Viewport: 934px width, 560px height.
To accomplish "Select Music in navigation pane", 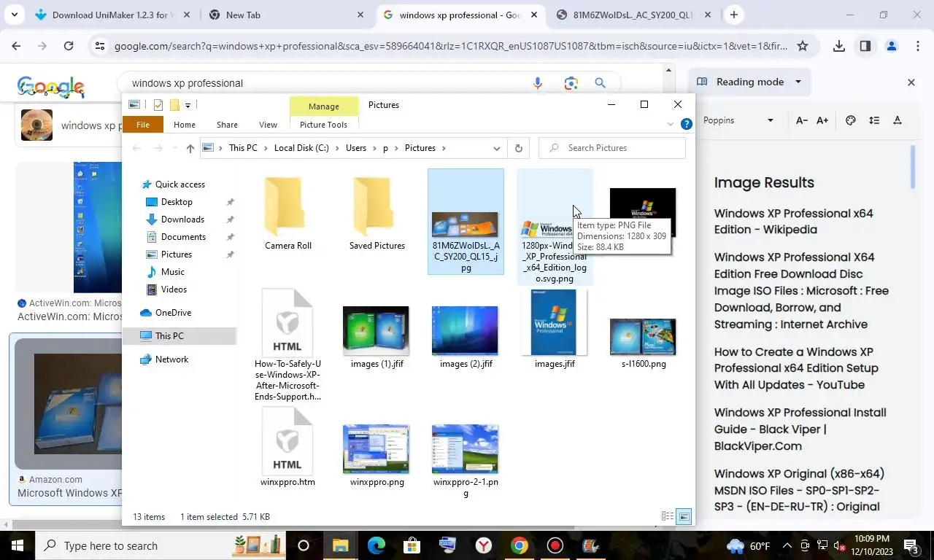I will coord(172,272).
